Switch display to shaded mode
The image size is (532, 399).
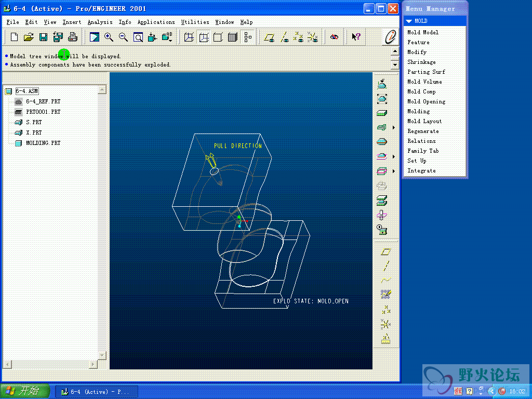point(233,37)
